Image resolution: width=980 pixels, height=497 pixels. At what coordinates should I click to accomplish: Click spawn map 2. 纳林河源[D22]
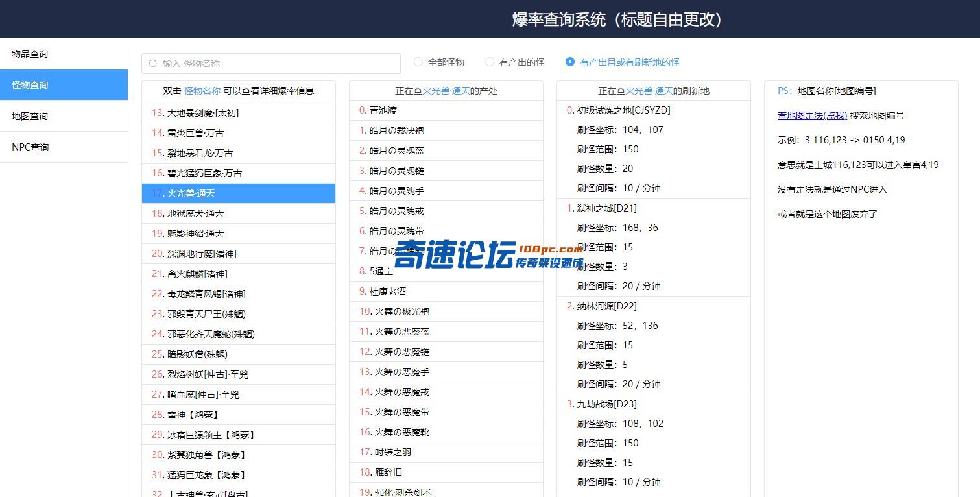(x=602, y=306)
